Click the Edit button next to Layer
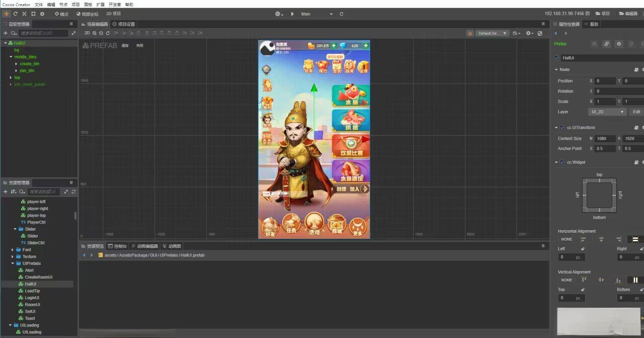 (x=636, y=112)
